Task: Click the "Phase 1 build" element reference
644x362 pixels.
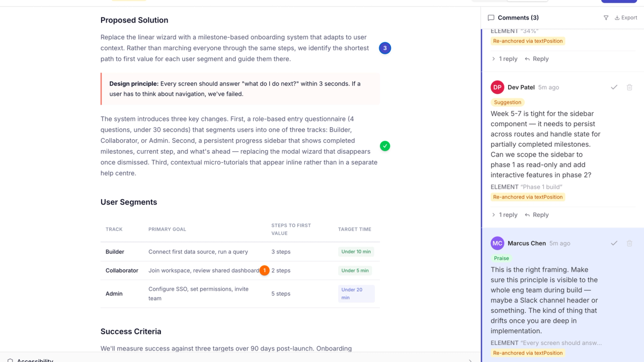Action: pos(541,187)
